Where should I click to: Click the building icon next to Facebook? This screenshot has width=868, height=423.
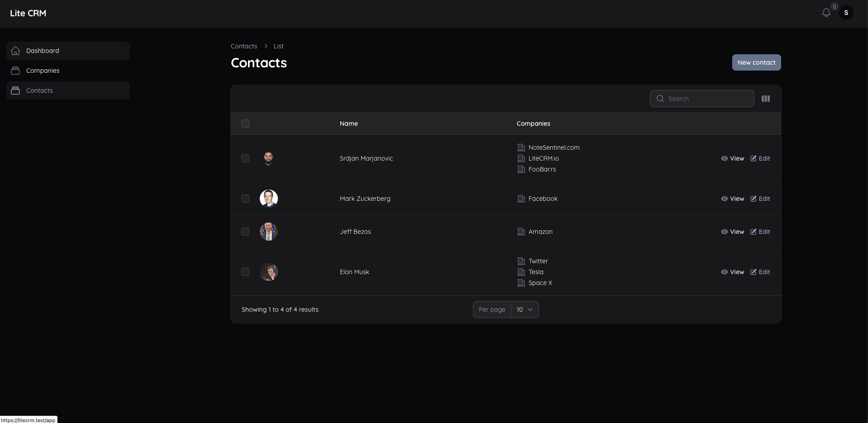coord(520,199)
